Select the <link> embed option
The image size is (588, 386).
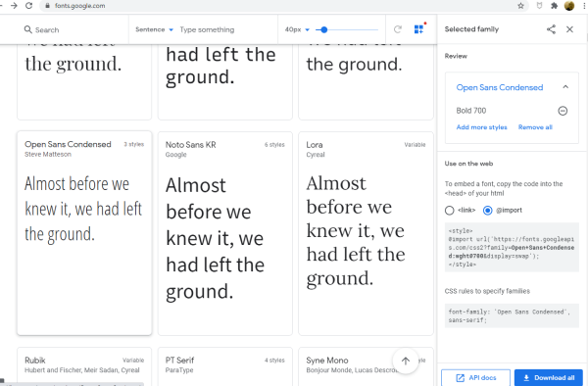coord(449,211)
